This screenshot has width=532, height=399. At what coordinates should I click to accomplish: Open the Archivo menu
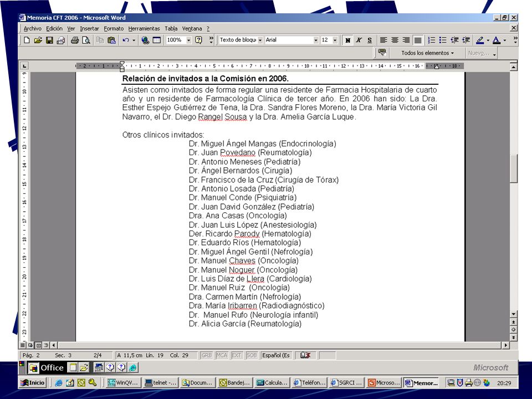(x=33, y=28)
